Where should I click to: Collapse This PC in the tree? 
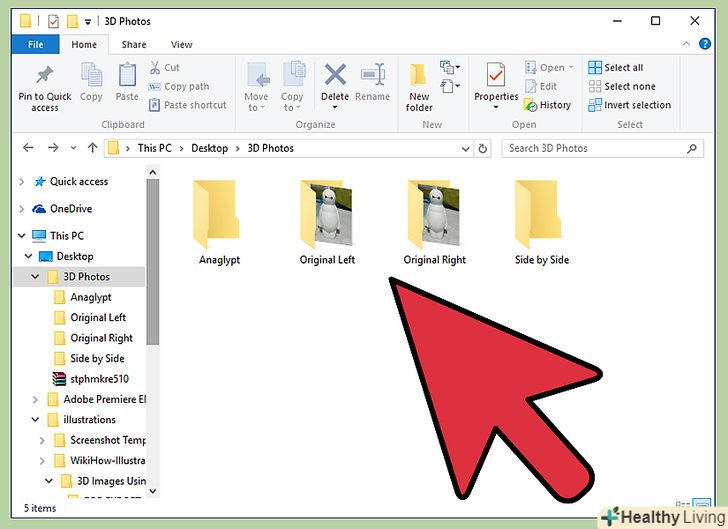tap(21, 235)
